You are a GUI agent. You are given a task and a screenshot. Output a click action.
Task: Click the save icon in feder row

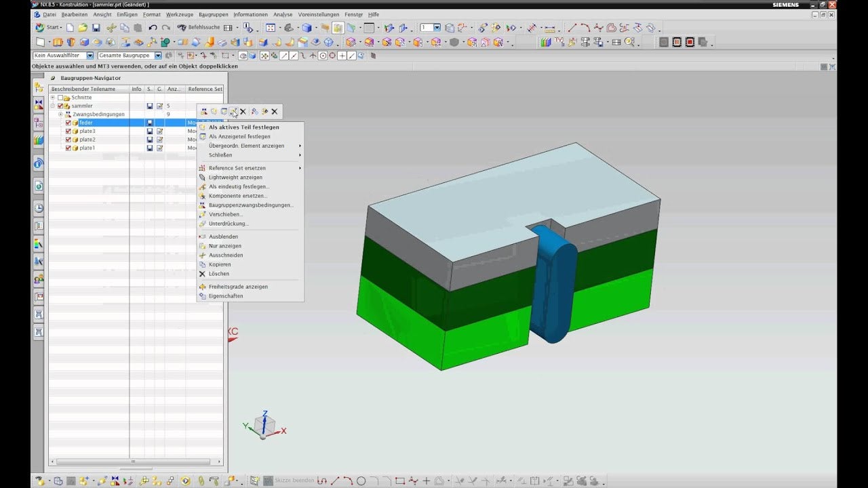(x=150, y=123)
